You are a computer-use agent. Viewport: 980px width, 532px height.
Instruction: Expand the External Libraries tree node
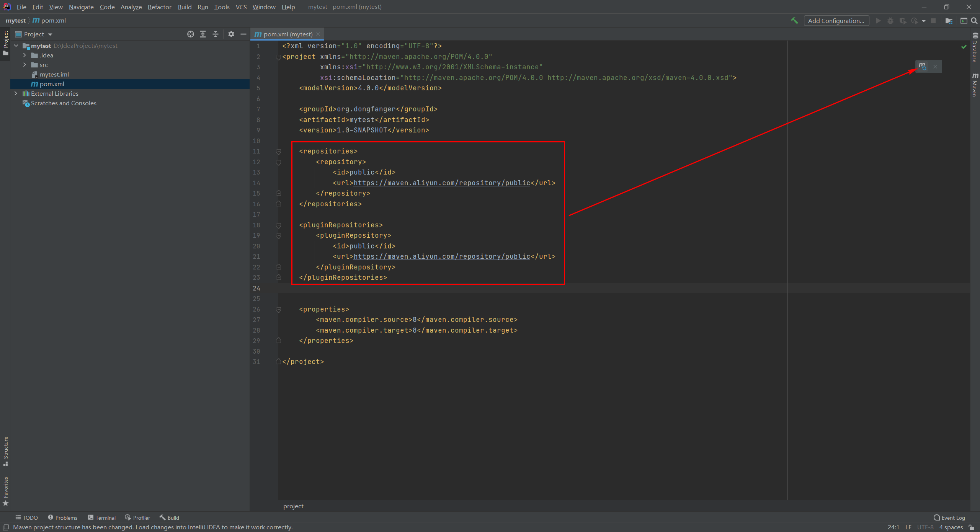[x=15, y=93]
